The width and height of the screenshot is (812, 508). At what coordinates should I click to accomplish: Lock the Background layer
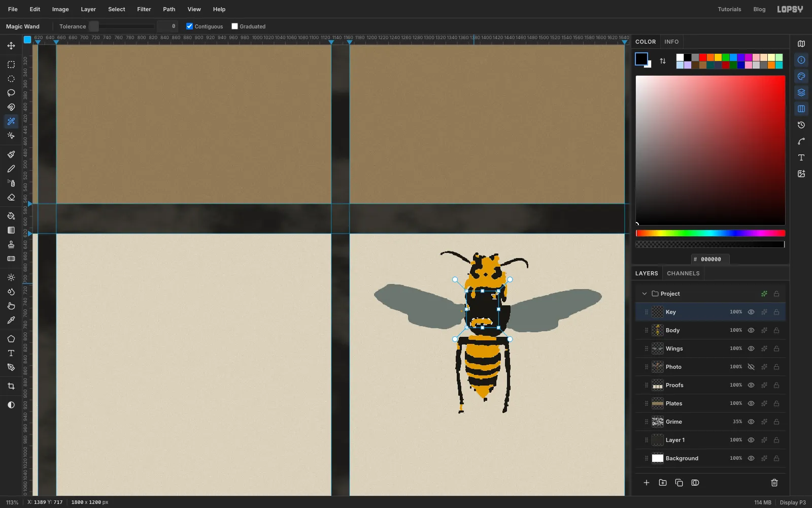coord(776,458)
